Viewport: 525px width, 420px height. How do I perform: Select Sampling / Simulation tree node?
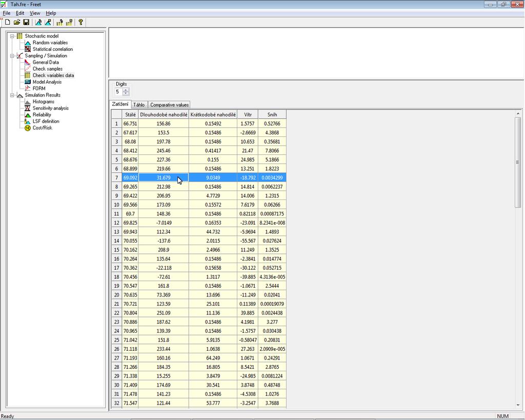(46, 55)
